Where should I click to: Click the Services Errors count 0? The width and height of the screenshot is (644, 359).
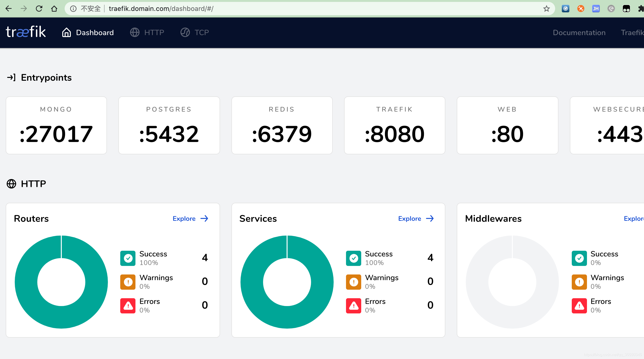coord(430,305)
